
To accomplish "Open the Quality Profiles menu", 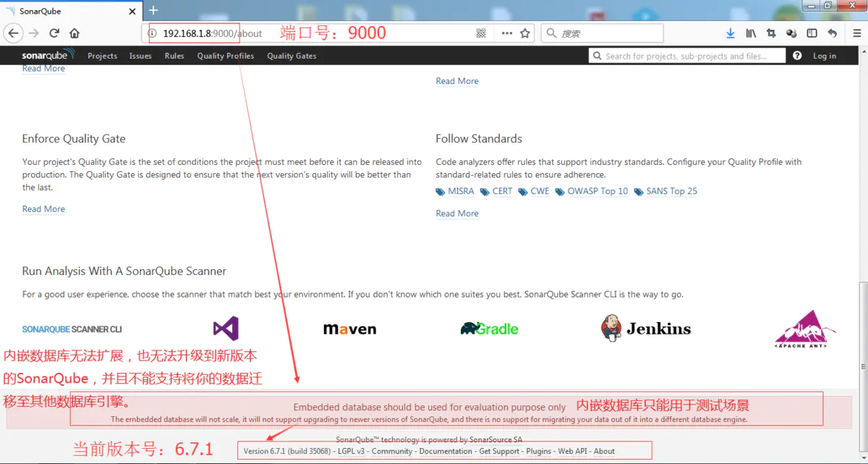I will [226, 56].
